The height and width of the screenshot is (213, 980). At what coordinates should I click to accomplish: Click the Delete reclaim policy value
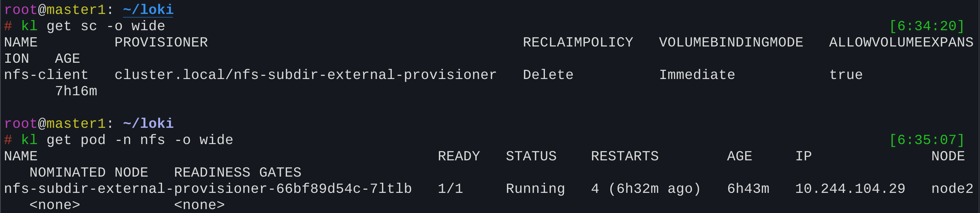coord(548,75)
